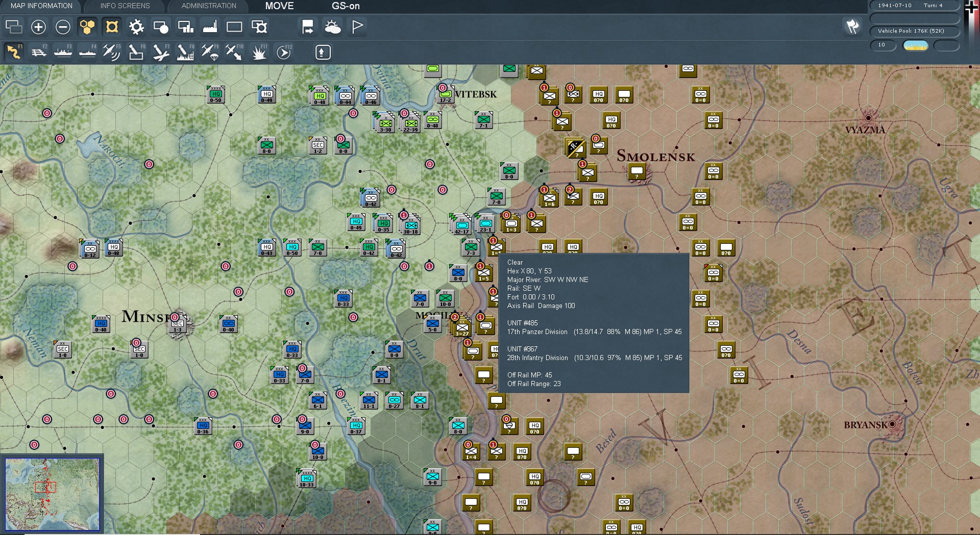Toggle the hex grid overlay button
980x535 pixels.
click(87, 27)
